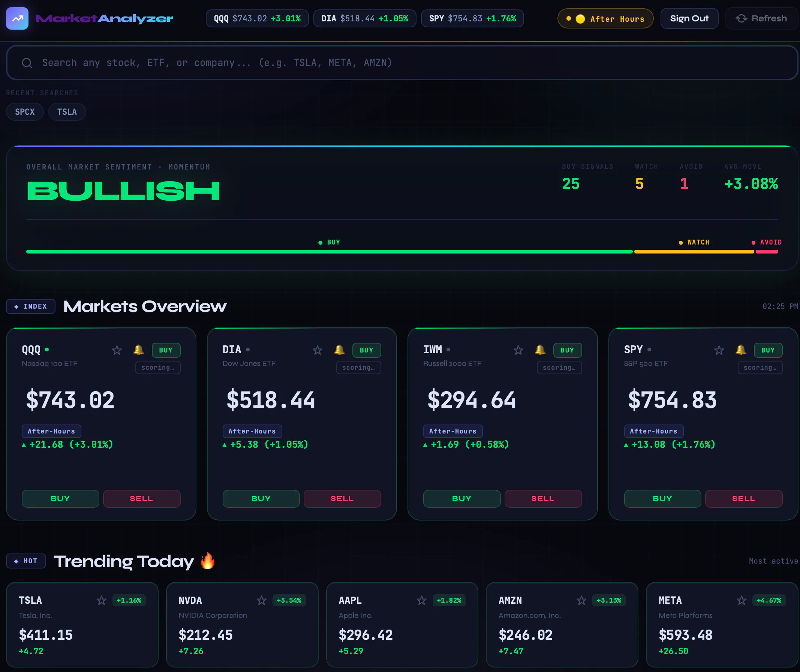Click the Refresh button

click(761, 18)
